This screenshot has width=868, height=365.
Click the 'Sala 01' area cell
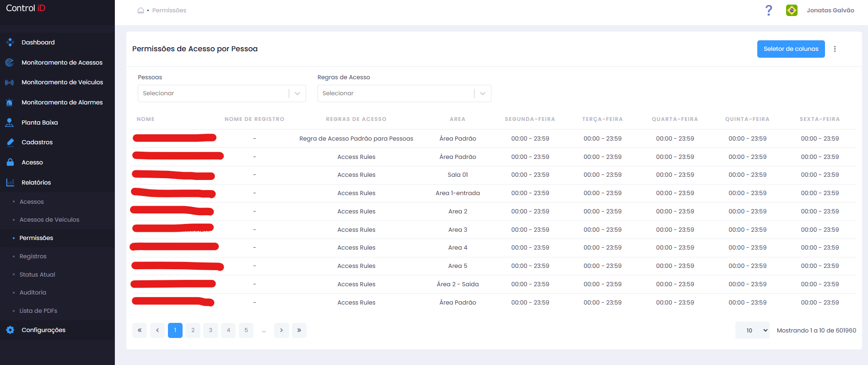(458, 175)
